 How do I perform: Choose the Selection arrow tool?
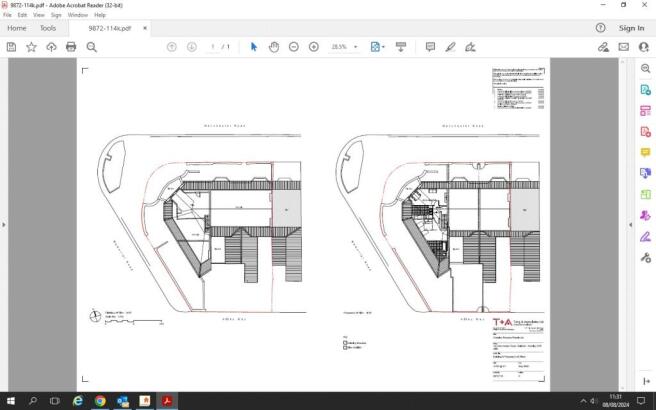click(x=254, y=47)
